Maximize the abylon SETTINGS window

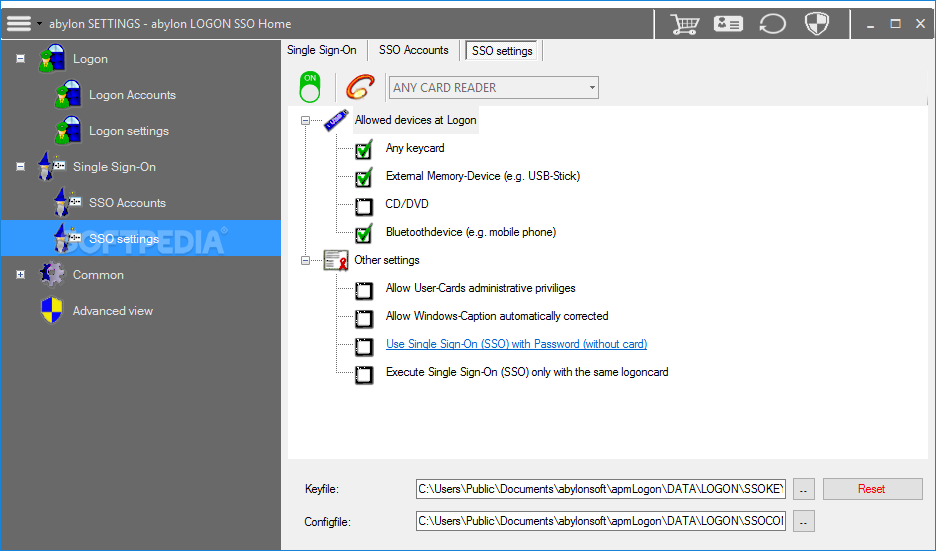click(x=895, y=24)
